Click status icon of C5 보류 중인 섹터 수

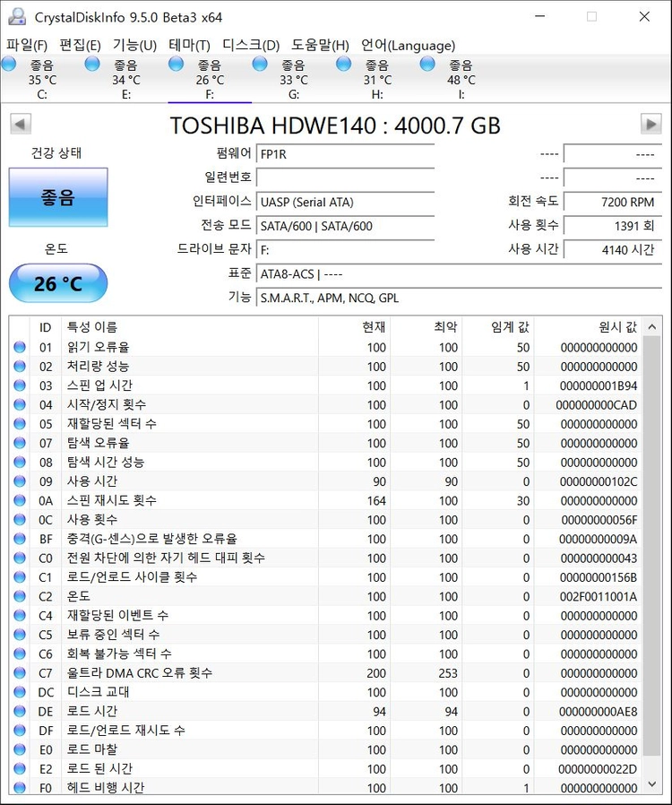(x=20, y=635)
